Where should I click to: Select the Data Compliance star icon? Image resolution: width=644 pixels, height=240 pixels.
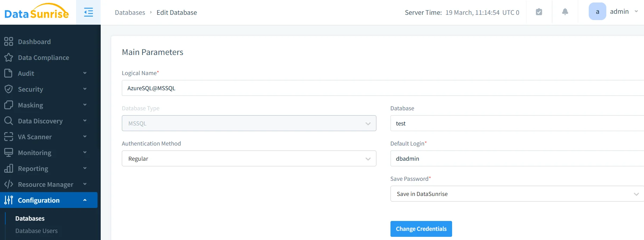pyautogui.click(x=9, y=57)
